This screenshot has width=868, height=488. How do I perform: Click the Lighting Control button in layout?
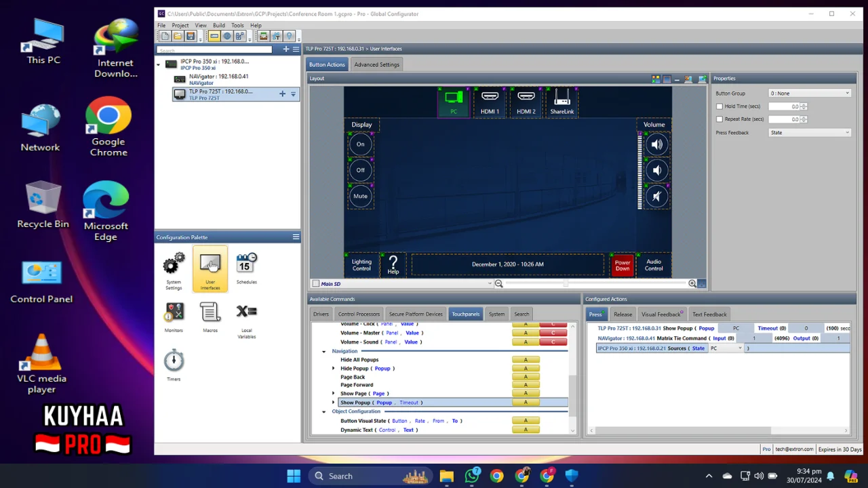361,265
